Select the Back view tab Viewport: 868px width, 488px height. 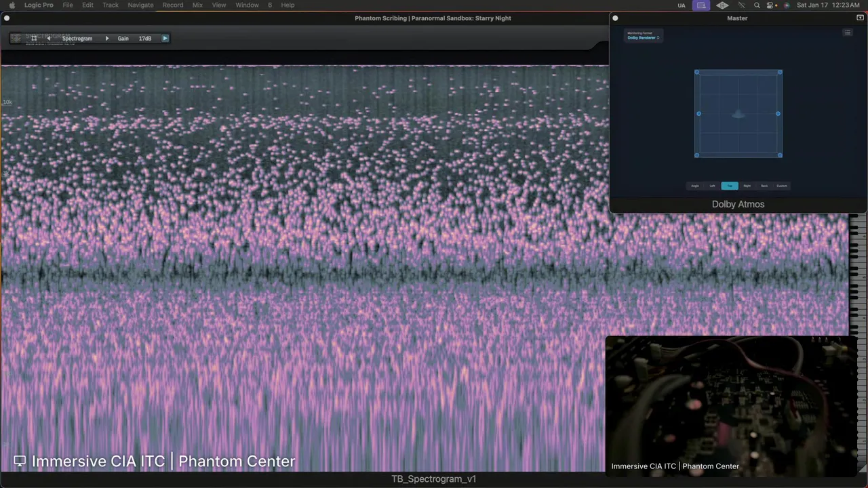(x=764, y=186)
